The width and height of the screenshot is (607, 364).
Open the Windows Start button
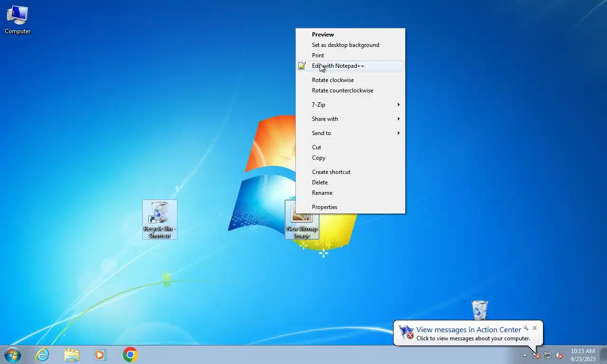coord(13,355)
